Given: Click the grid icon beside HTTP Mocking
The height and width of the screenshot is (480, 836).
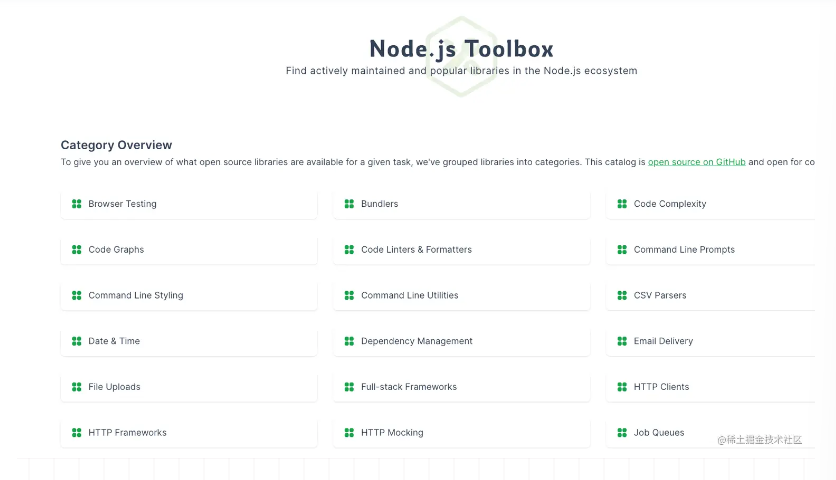Looking at the screenshot, I should (349, 433).
